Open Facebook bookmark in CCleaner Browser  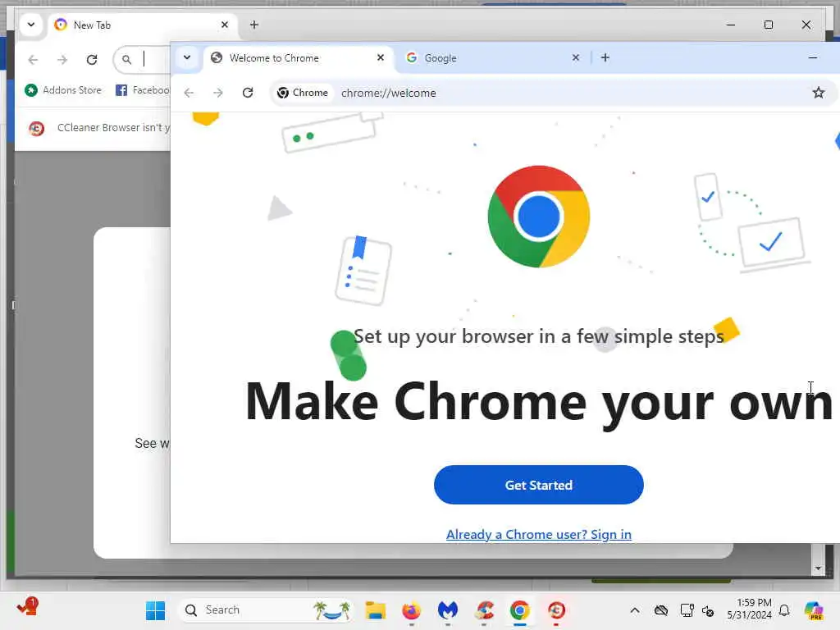click(143, 90)
